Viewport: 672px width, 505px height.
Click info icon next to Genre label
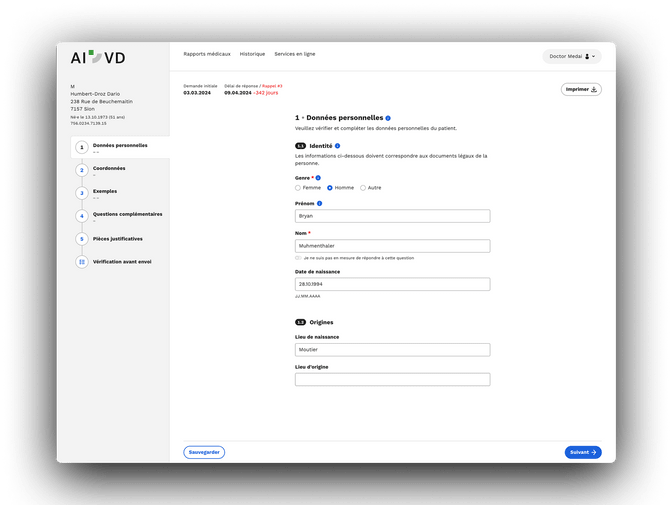pos(318,177)
